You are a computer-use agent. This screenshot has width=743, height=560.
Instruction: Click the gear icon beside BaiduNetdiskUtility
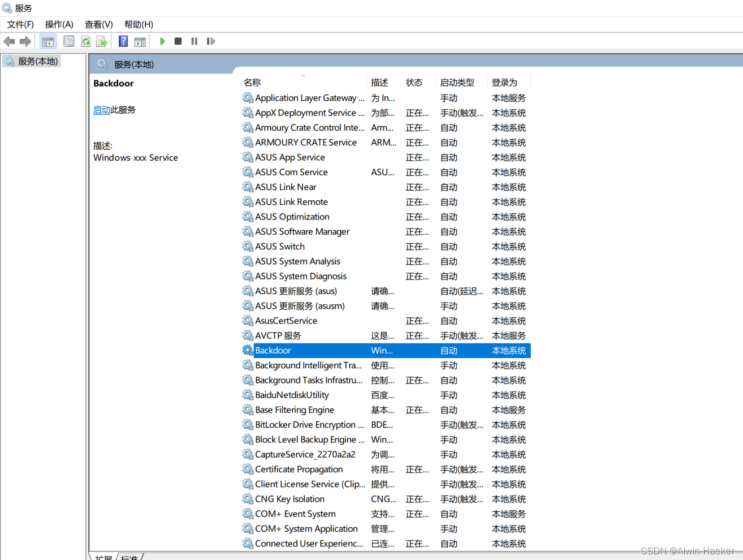[x=248, y=395]
